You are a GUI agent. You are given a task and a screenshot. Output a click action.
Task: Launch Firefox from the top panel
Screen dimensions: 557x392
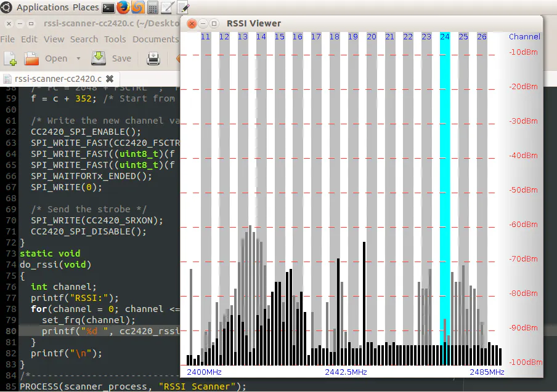click(x=123, y=7)
